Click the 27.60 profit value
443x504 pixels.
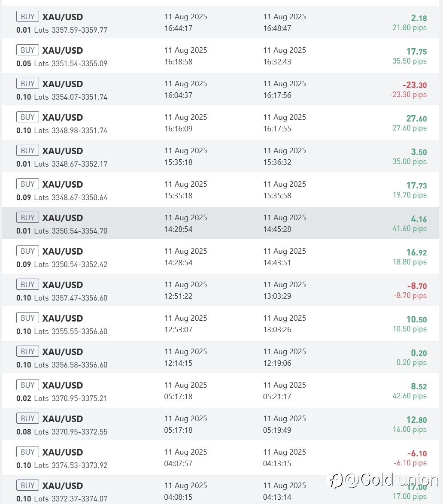pyautogui.click(x=416, y=118)
